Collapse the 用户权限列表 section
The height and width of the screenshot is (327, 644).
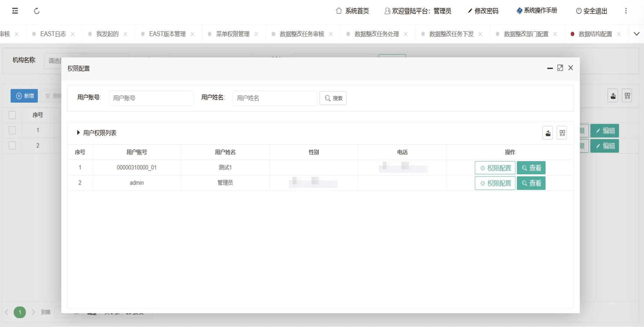click(x=78, y=133)
